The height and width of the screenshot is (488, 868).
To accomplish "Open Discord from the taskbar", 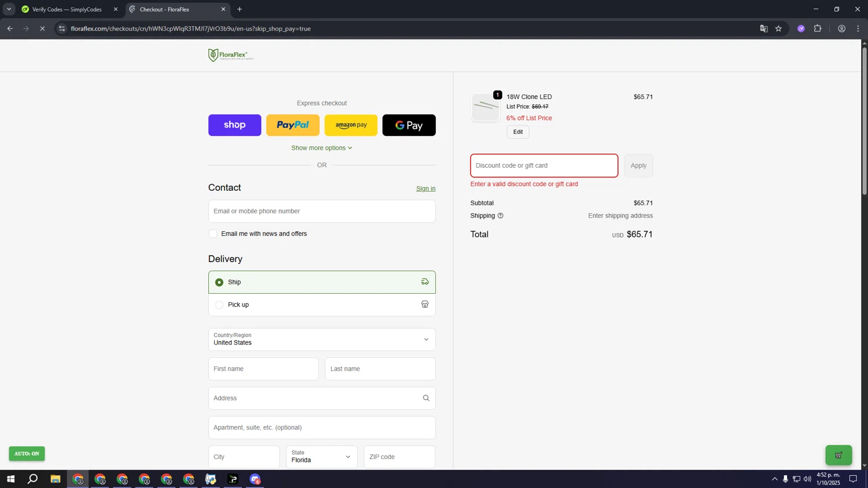I will (x=255, y=479).
